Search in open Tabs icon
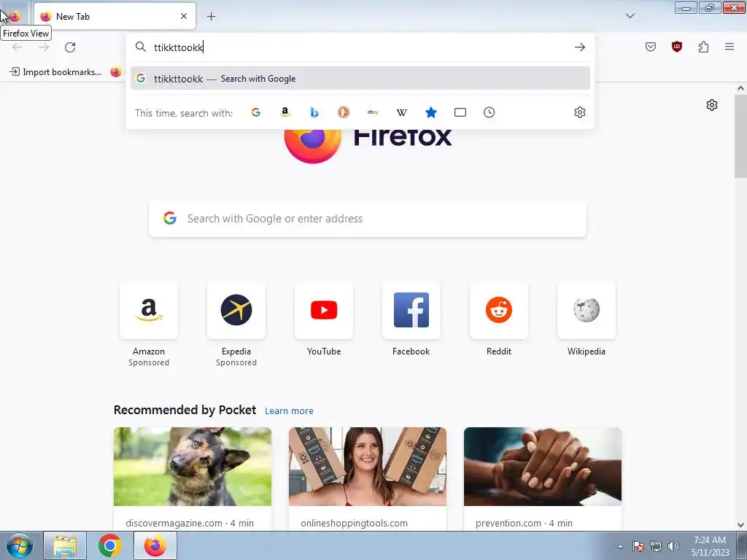 click(460, 112)
